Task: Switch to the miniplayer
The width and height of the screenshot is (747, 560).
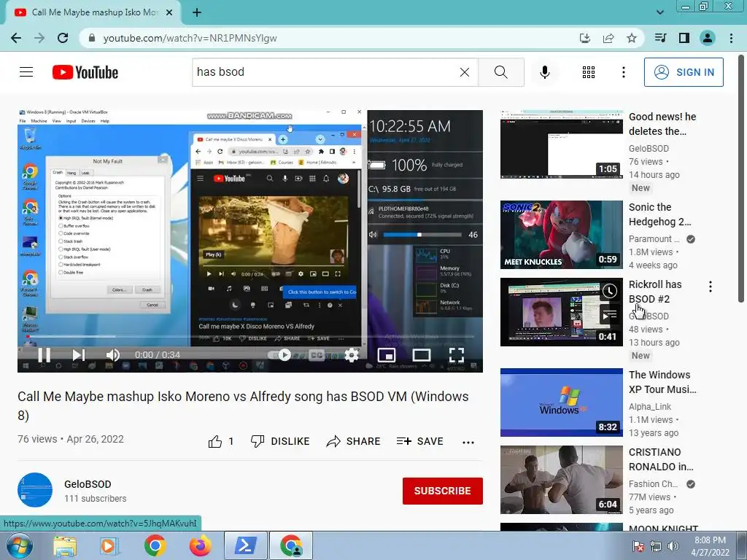Action: coord(387,355)
